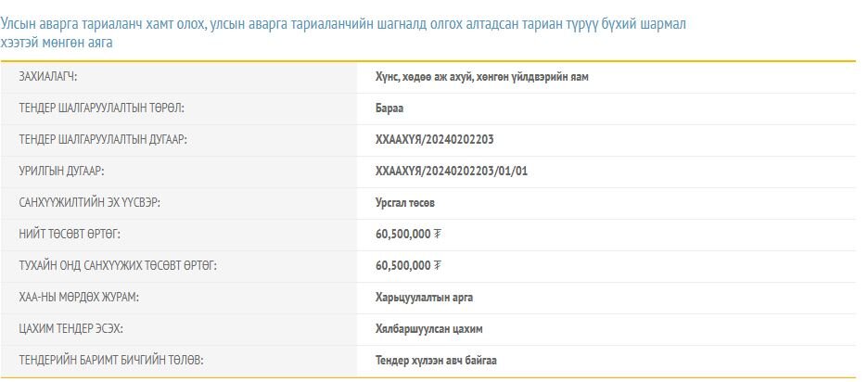Select the НИЙТ ТӨСӨВТ ӨРТӨГ label
The image size is (868, 382).
point(70,234)
